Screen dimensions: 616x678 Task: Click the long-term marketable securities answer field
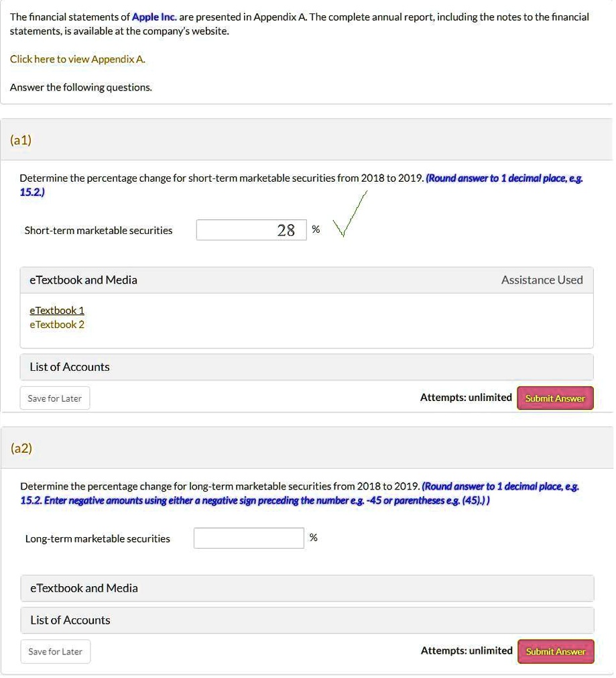coord(249,537)
